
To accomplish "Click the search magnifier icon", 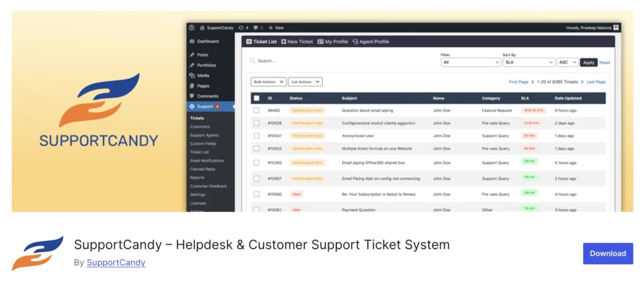I will coord(252,61).
